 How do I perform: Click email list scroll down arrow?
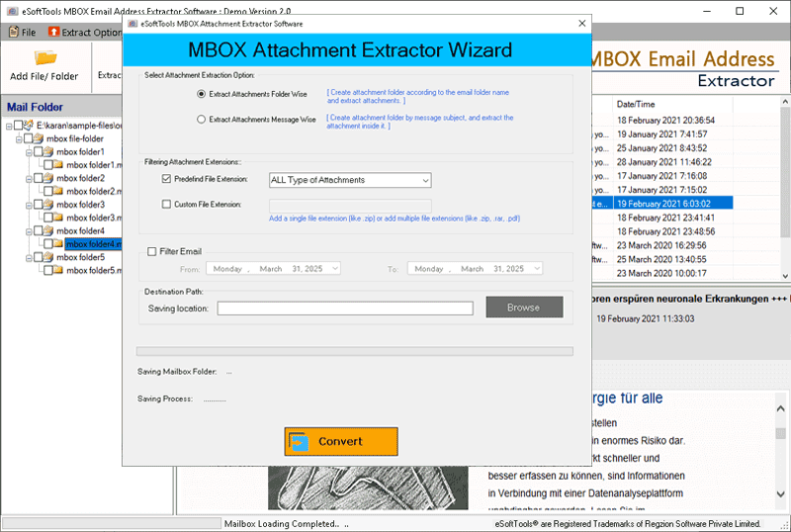pos(785,276)
